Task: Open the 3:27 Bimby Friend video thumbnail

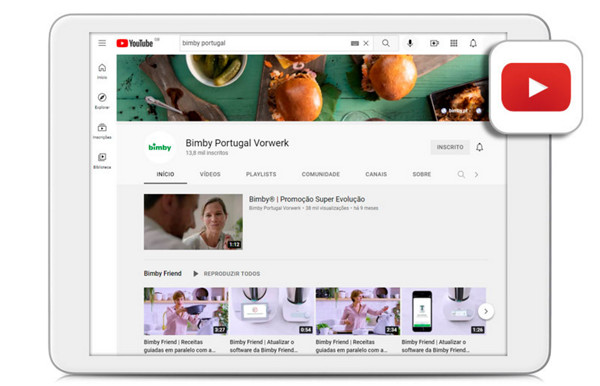Action: tap(186, 311)
